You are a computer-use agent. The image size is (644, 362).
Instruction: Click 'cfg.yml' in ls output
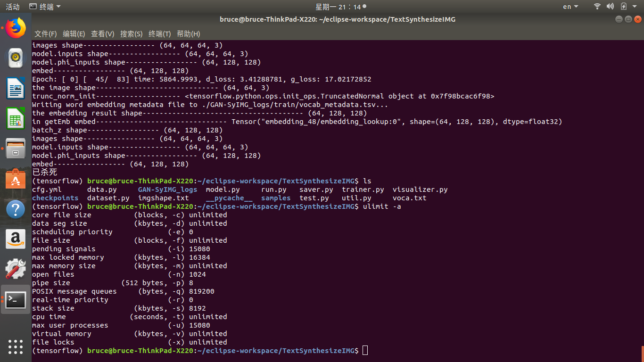click(47, 189)
